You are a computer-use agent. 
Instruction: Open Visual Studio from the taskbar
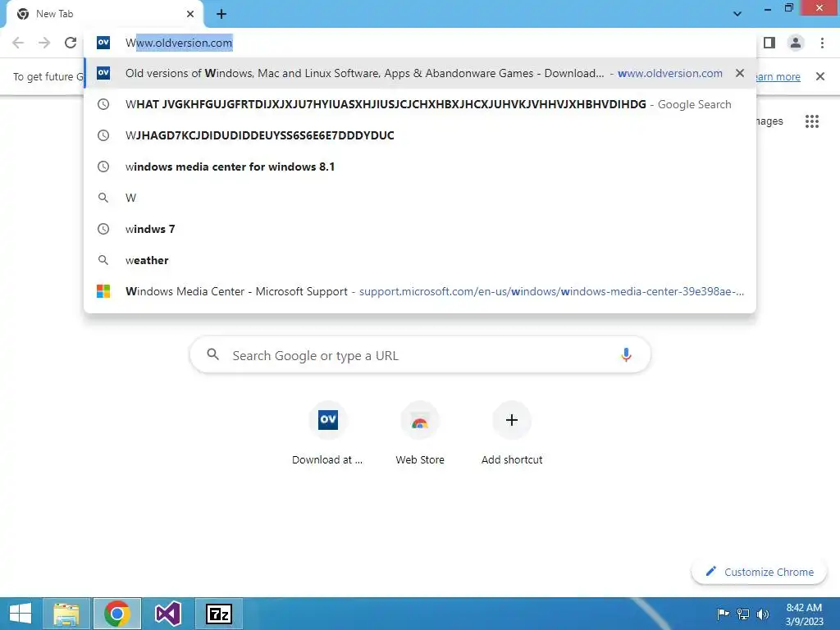(x=167, y=614)
